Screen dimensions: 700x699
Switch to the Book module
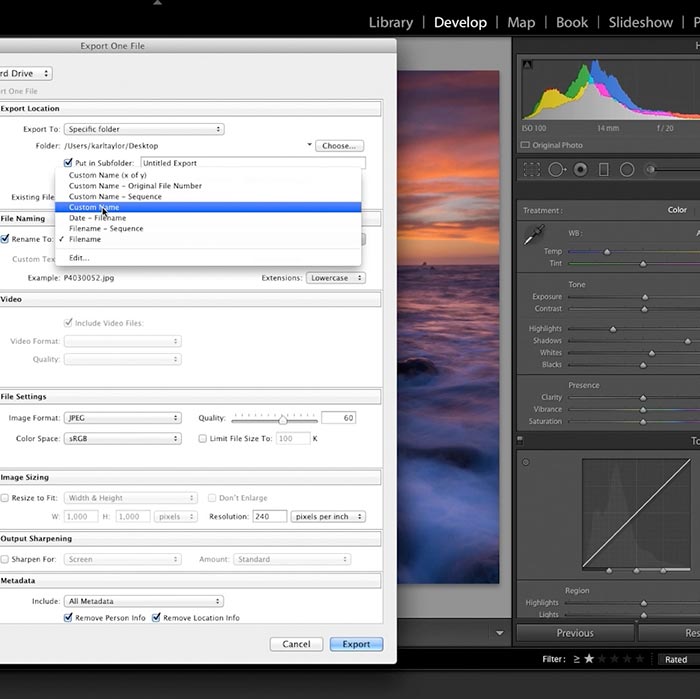[x=572, y=22]
